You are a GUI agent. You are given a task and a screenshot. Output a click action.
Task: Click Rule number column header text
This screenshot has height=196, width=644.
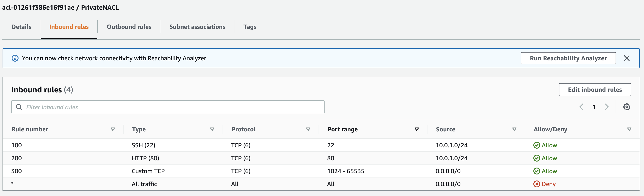pyautogui.click(x=30, y=129)
